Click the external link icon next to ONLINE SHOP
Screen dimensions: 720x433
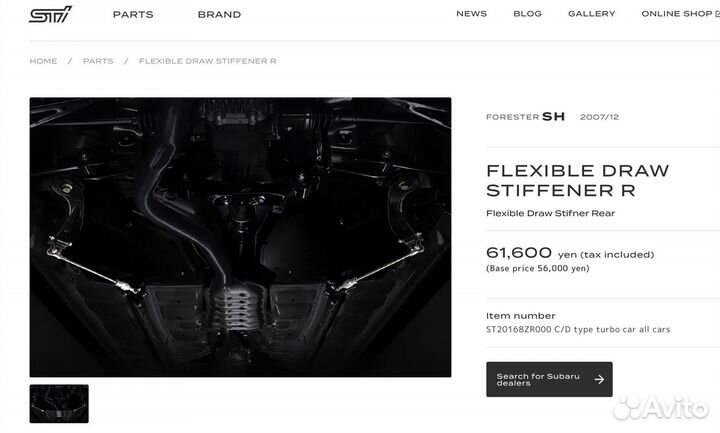pyautogui.click(x=718, y=14)
